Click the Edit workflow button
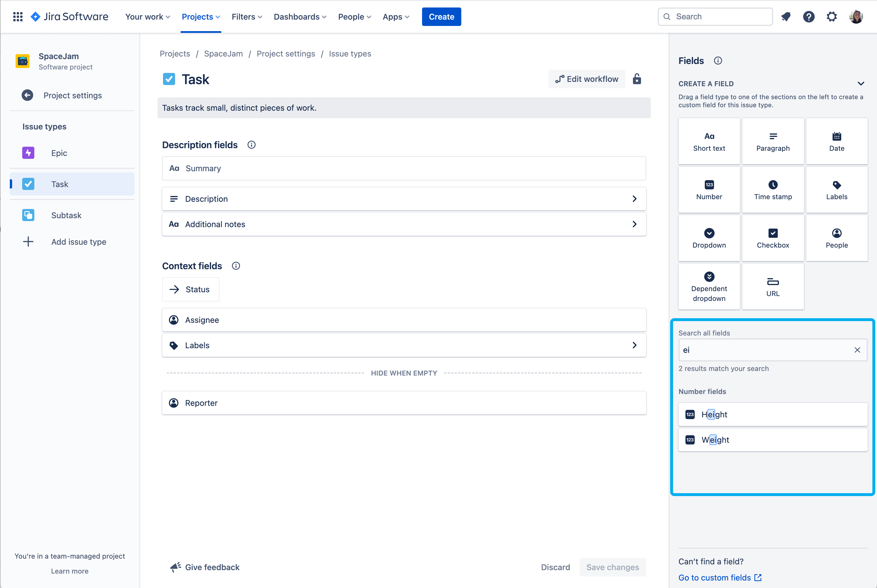Screen dimensions: 877x588 click(x=586, y=79)
